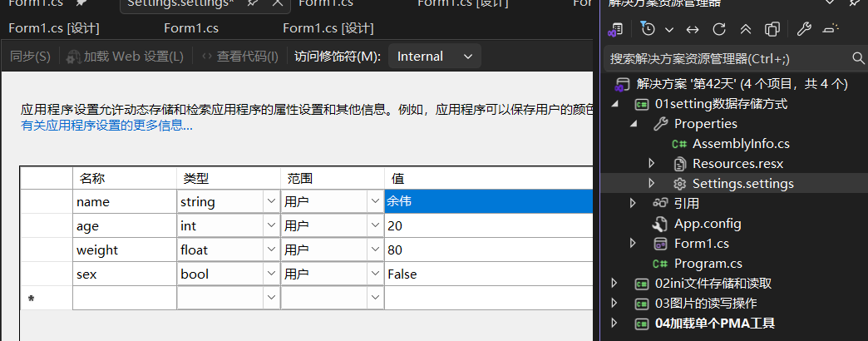Viewport: 868px width, 341px height.
Task: Refresh the Solution Explorer
Action: coord(719,29)
